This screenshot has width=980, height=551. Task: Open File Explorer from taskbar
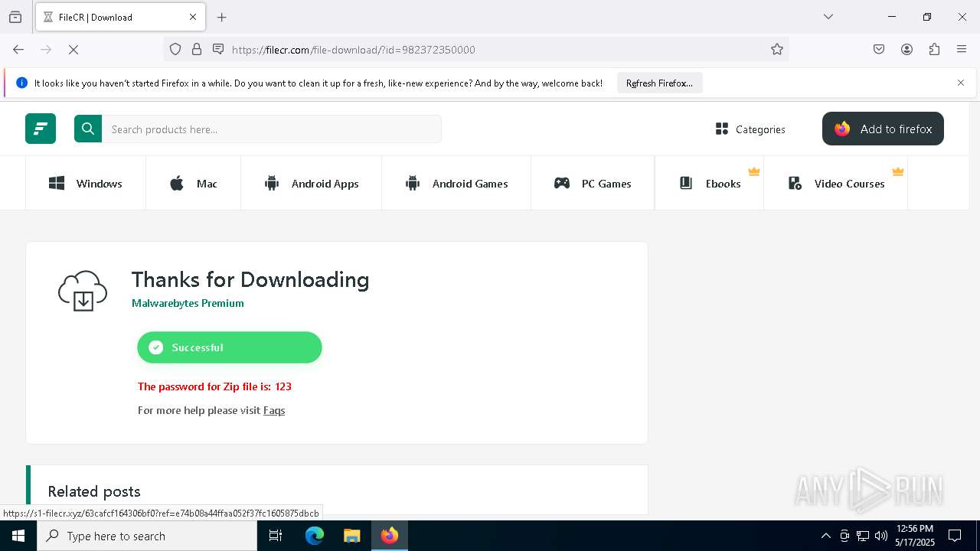point(351,536)
